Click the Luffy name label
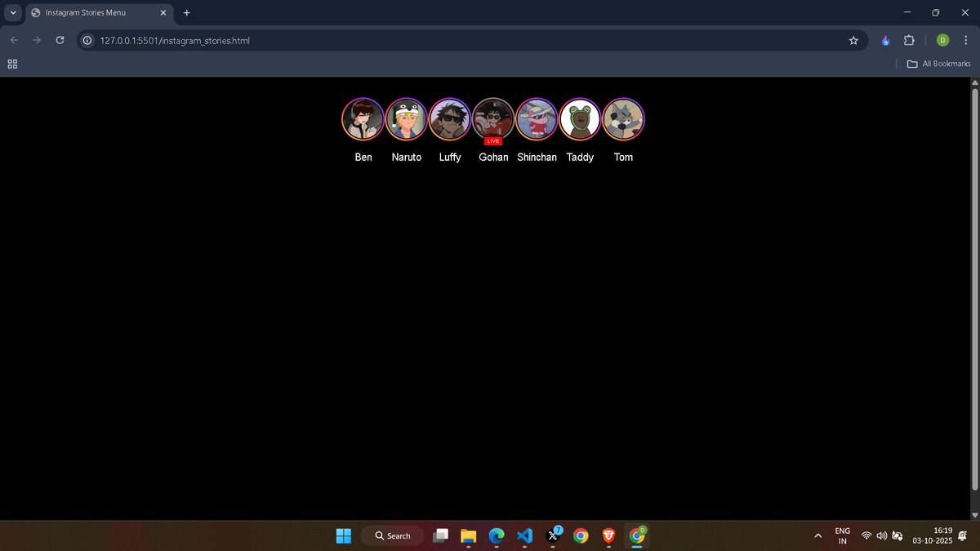The width and height of the screenshot is (980, 551). click(450, 157)
